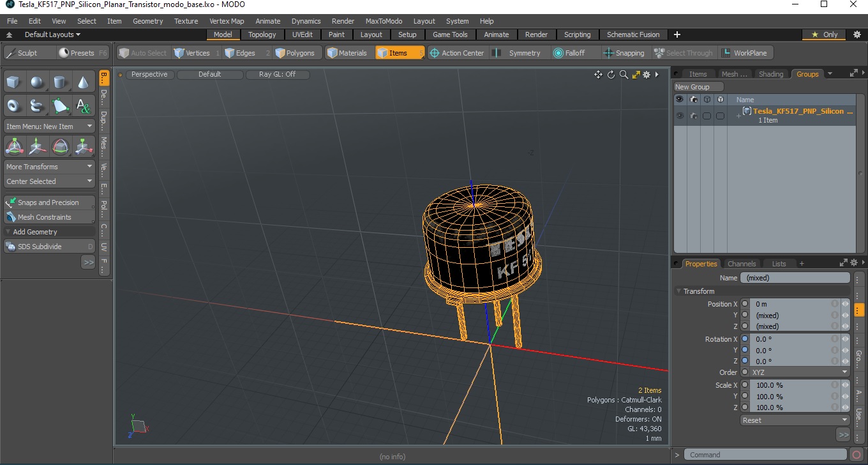The width and height of the screenshot is (868, 465).
Task: Open Item Menu: New Item dropdown
Action: click(49, 126)
